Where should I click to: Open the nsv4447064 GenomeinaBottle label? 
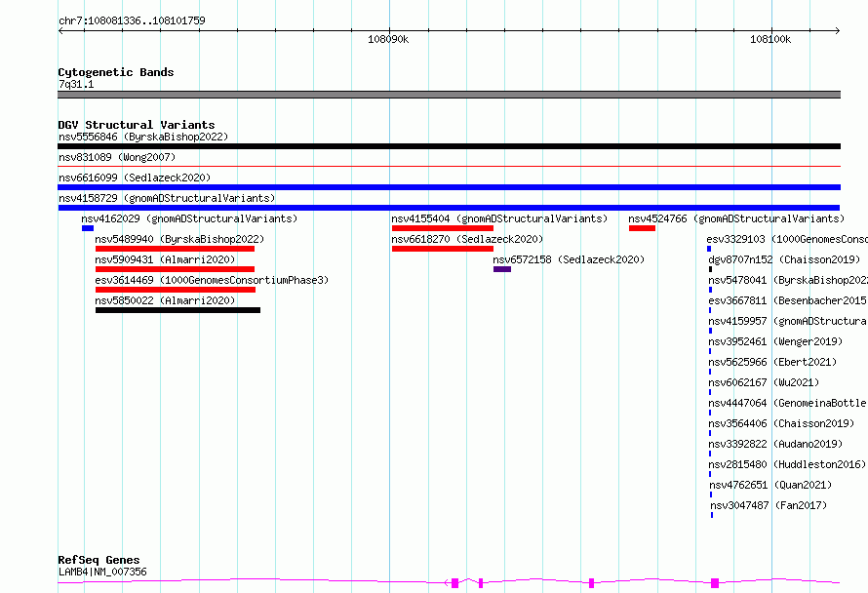click(x=788, y=403)
